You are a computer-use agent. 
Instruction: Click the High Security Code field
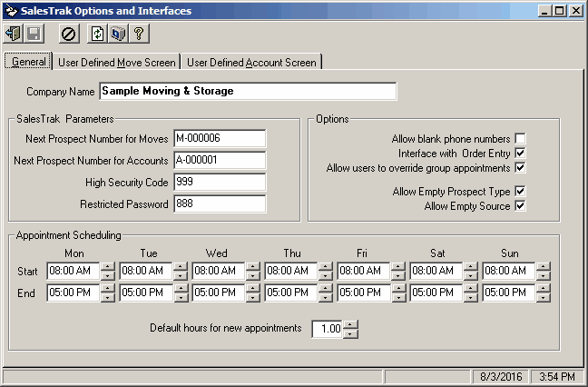pos(220,182)
